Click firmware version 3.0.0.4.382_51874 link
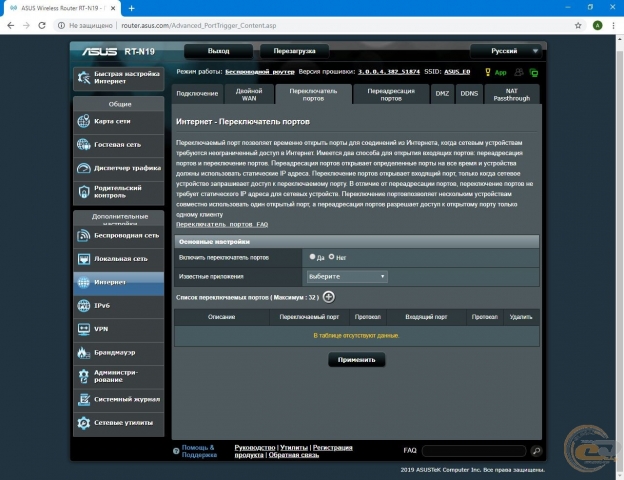Viewport: 624px width, 480px height. click(389, 72)
